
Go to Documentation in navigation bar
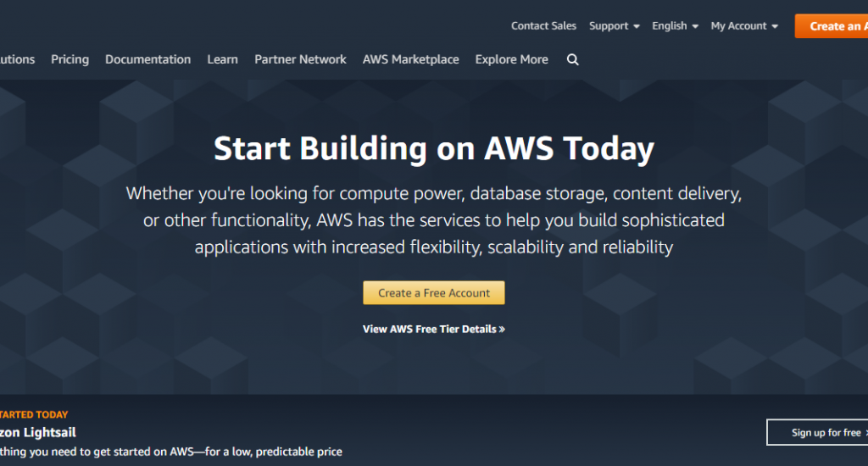point(147,59)
